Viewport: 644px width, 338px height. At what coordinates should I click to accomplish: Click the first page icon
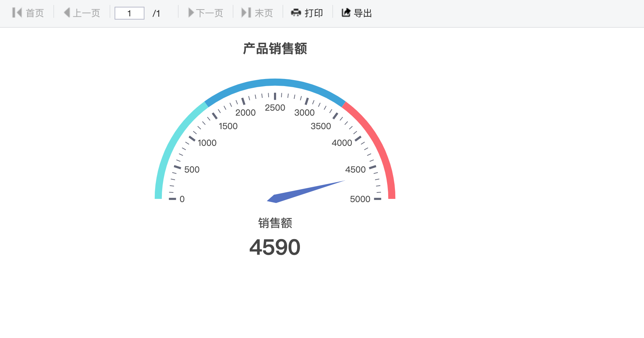(x=17, y=13)
